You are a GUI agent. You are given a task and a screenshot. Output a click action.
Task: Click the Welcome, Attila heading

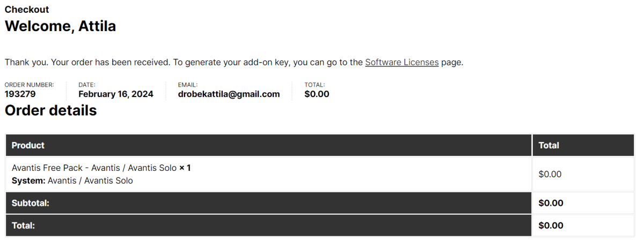click(60, 26)
